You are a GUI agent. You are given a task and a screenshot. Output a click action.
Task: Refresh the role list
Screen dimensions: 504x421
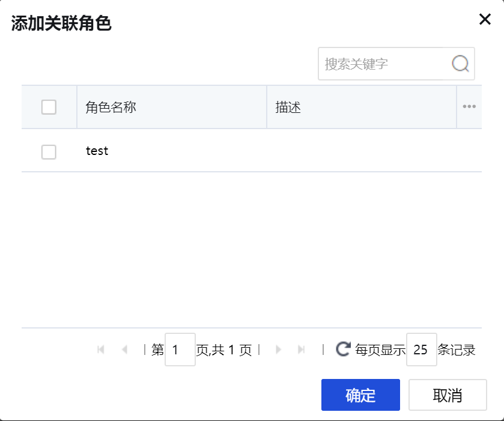point(343,350)
